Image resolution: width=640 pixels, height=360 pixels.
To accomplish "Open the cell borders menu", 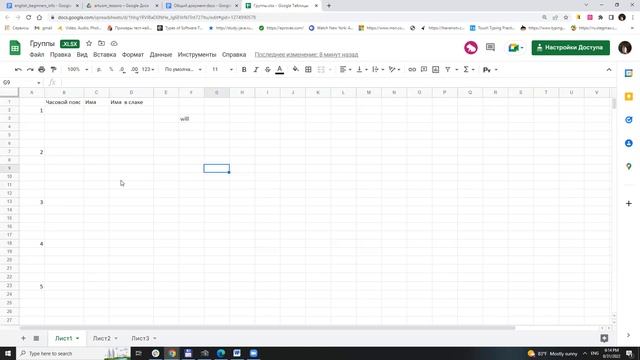I will 308,70.
